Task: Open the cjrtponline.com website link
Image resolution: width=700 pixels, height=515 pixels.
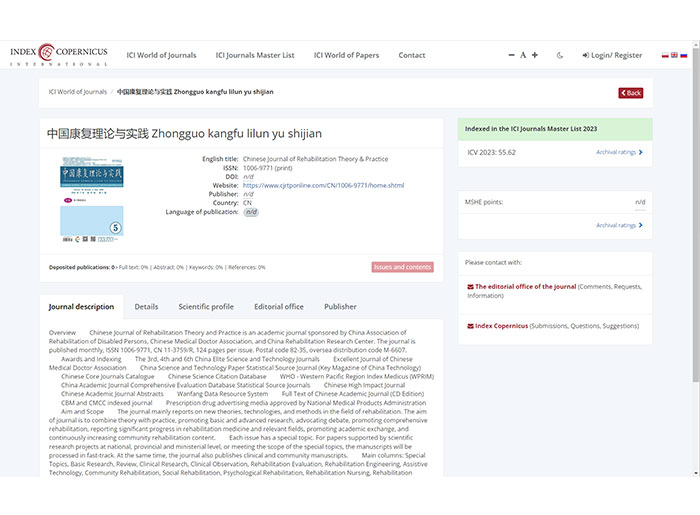Action: (323, 185)
